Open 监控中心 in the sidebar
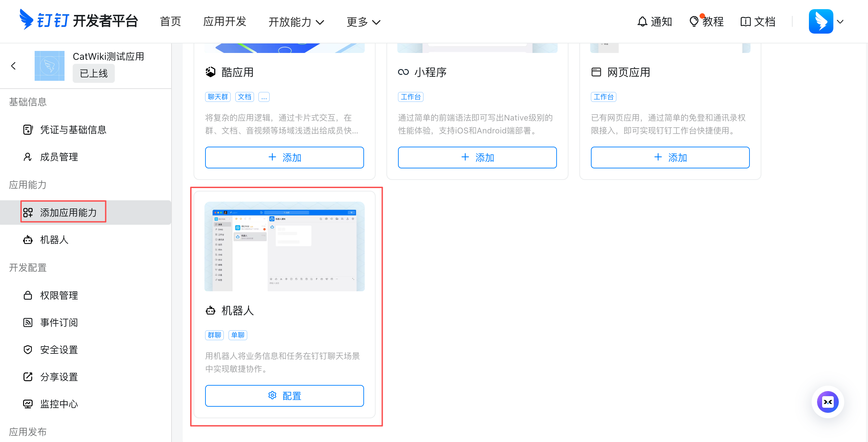The height and width of the screenshot is (442, 868). pos(59,404)
